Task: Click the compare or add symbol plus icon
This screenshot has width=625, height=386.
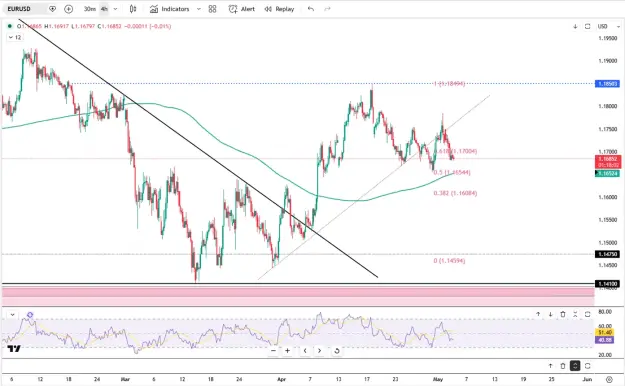Action: tap(69, 9)
